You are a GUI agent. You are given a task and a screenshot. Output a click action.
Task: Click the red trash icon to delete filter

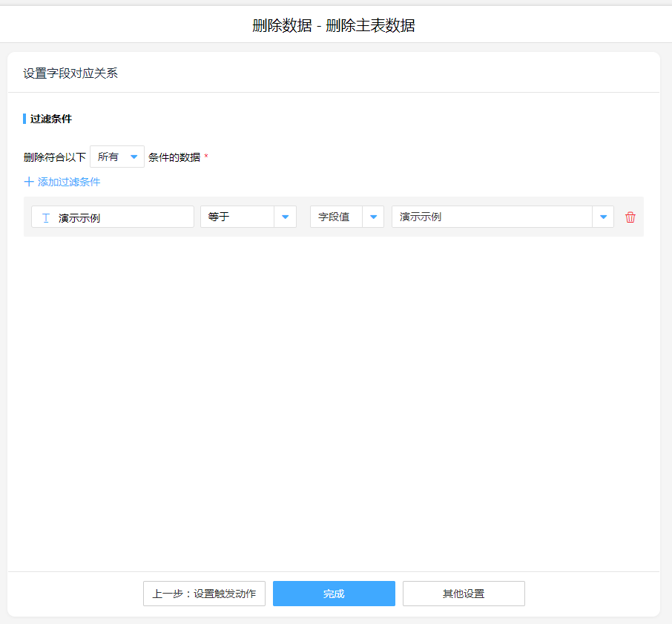pyautogui.click(x=630, y=217)
